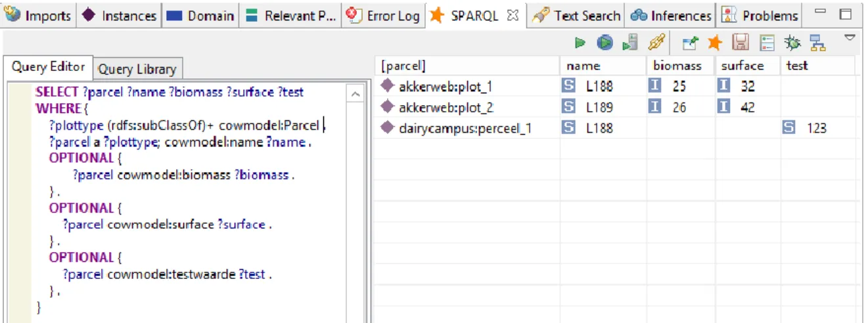Switch to the Inferences tab
Viewport: 868px width, 323px height.
tap(671, 15)
